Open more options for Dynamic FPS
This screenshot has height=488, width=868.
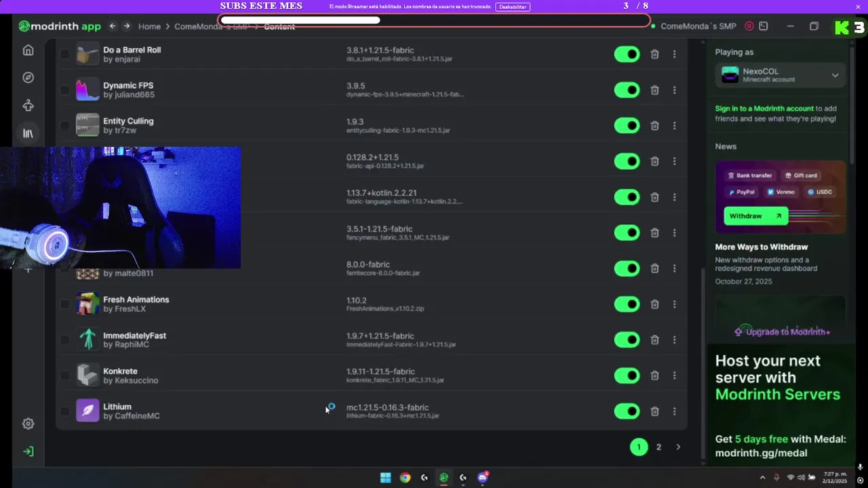[x=674, y=89]
